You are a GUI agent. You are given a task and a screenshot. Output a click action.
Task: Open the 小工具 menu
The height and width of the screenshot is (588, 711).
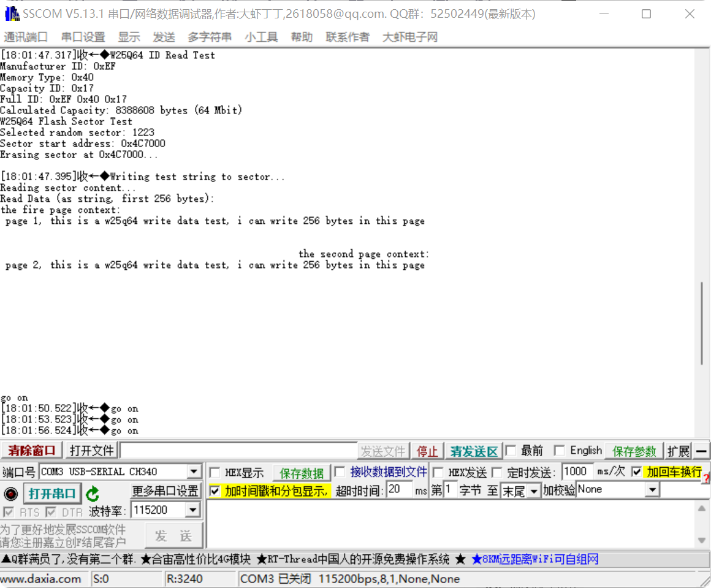click(261, 37)
